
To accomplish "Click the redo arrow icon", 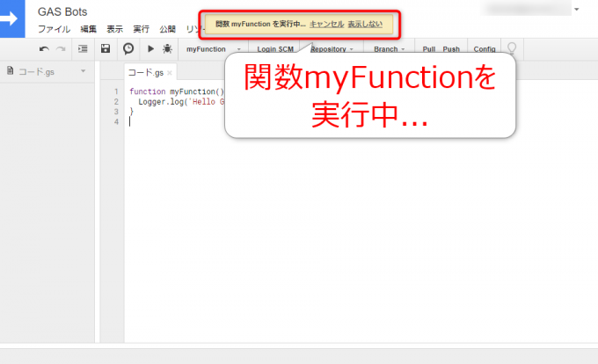I will [x=61, y=49].
